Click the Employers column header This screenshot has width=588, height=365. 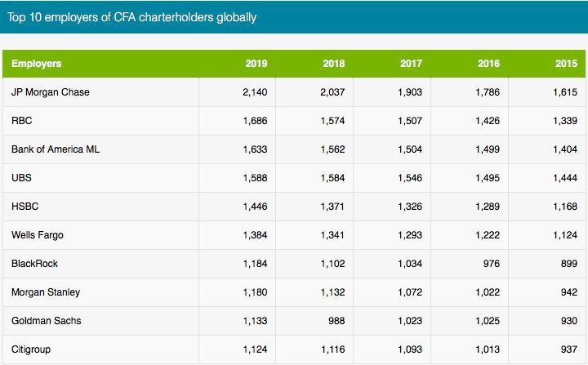37,64
